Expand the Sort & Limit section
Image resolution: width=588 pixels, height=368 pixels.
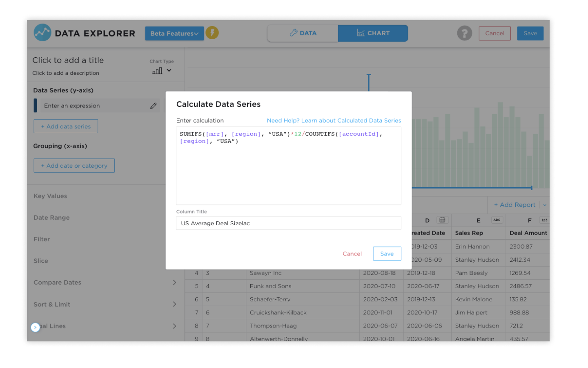click(x=174, y=304)
